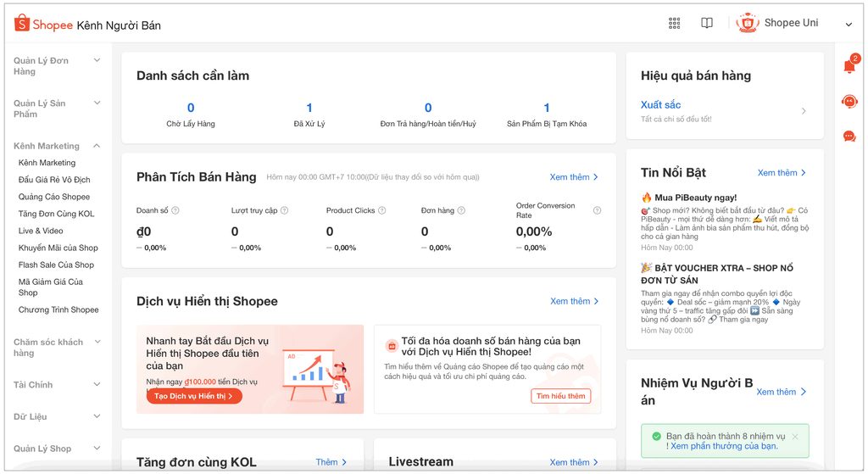Click the shop icon beside Tối đa hóa heading
The width and height of the screenshot is (868, 474).
392,346
